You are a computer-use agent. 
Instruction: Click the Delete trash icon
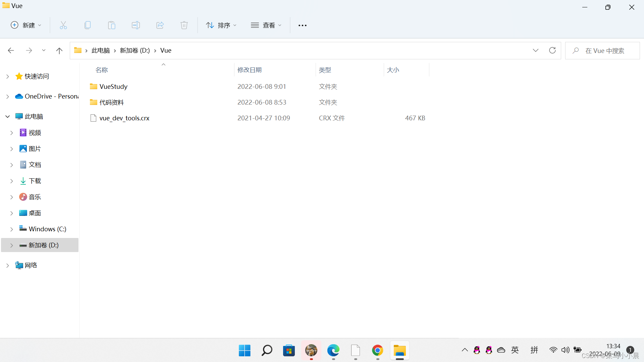pyautogui.click(x=184, y=25)
